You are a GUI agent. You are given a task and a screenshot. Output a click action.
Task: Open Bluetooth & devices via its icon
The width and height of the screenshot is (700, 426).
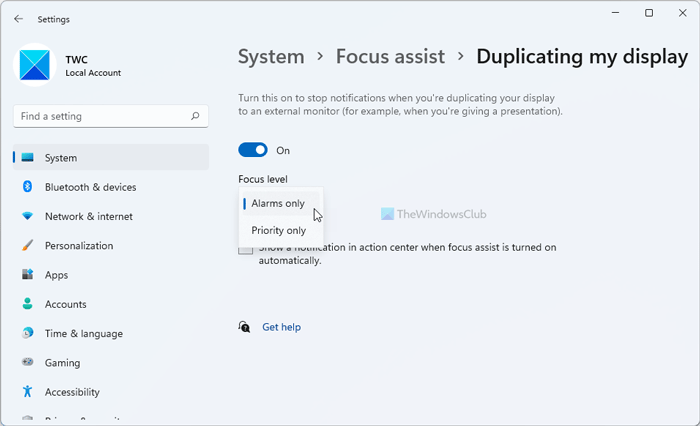point(27,187)
